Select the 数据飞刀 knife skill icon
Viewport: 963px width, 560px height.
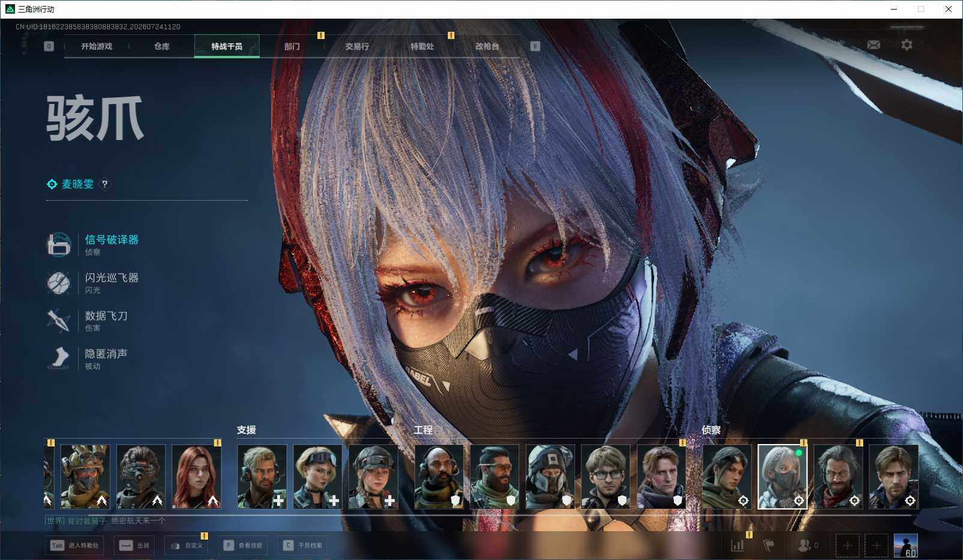click(59, 320)
